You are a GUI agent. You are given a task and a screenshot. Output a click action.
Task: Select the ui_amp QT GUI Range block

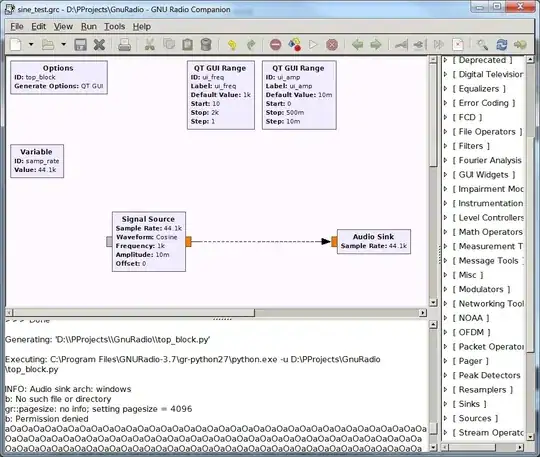coord(299,95)
